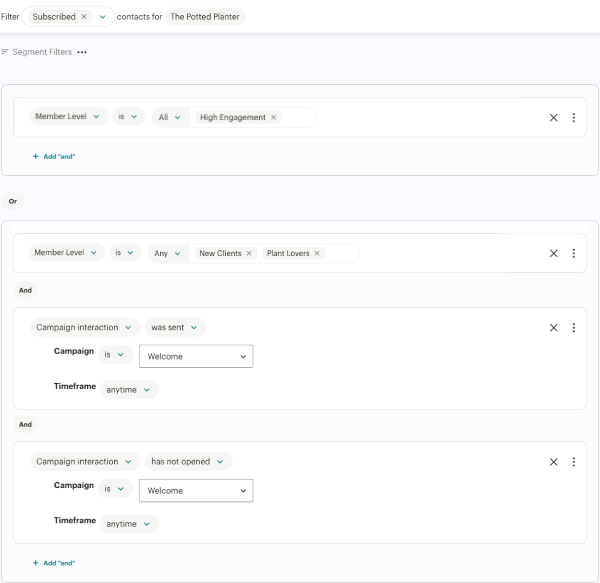Click Add "and" in first filter group
Screen dimensions: 600x583
click(54, 156)
